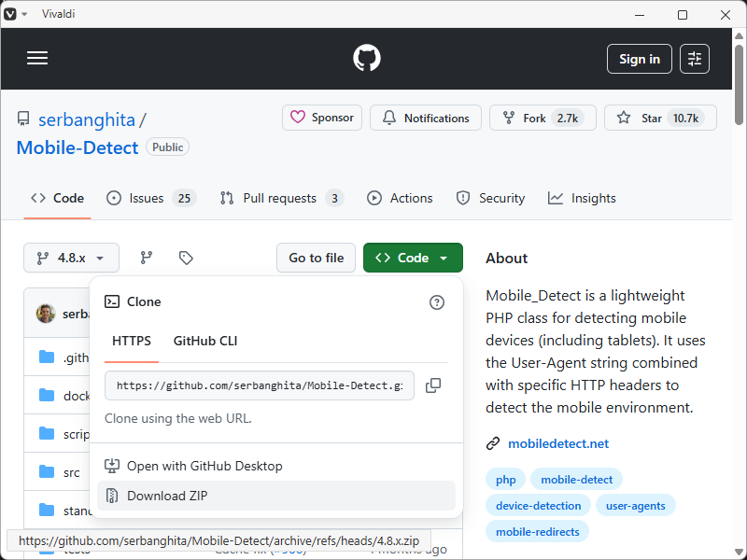Copy the HTTPS clone URL to clipboard

[433, 385]
